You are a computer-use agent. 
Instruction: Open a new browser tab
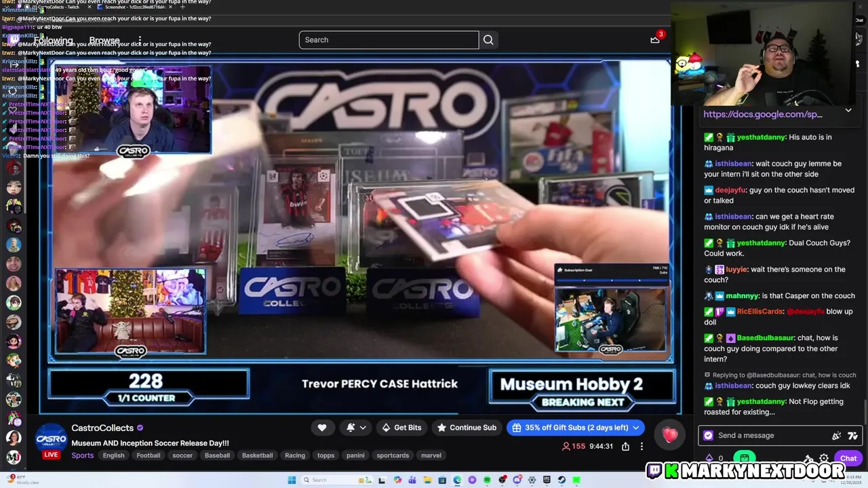tap(182, 7)
